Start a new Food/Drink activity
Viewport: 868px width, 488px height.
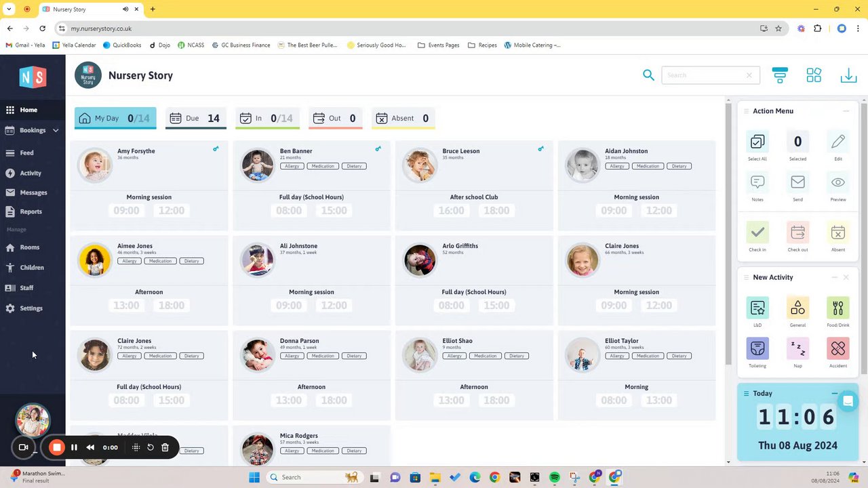point(838,308)
